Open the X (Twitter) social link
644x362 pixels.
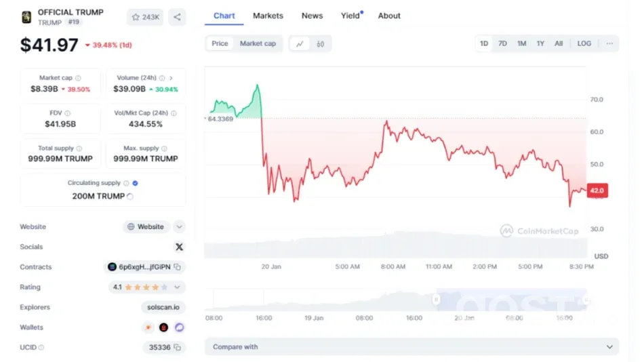click(179, 247)
